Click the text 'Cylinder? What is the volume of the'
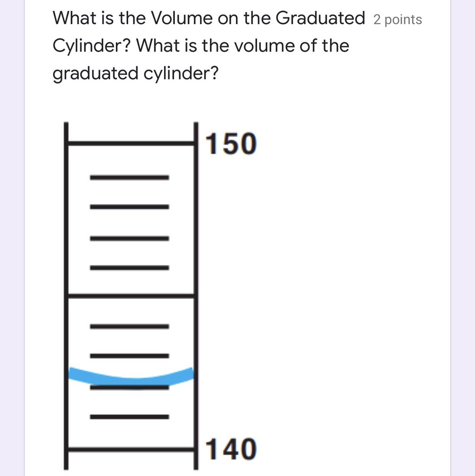The width and height of the screenshot is (475, 476). (x=201, y=46)
